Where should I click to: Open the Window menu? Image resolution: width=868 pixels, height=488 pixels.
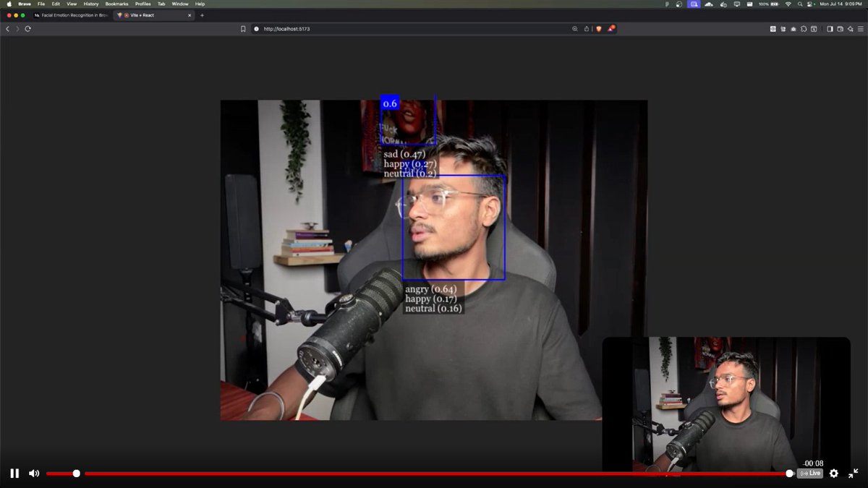click(x=180, y=4)
